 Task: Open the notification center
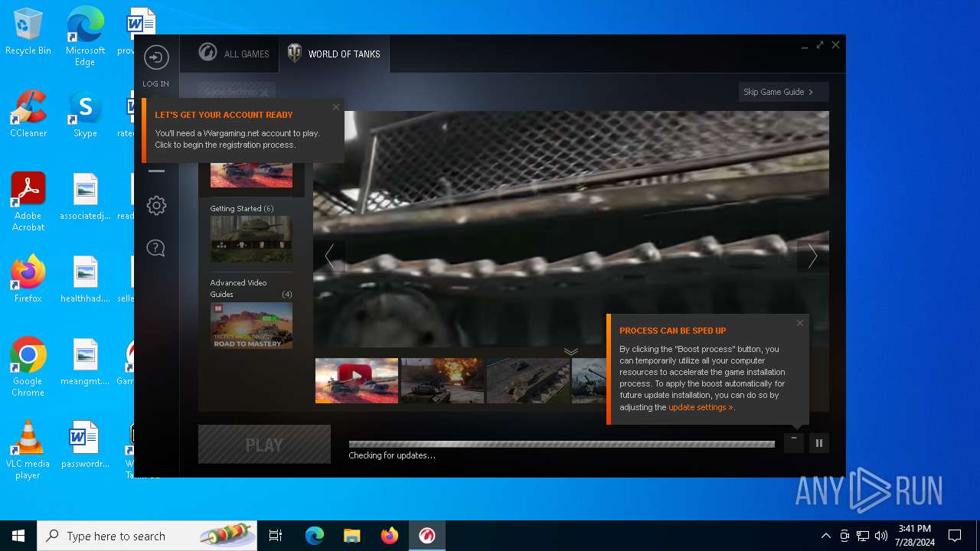pyautogui.click(x=955, y=536)
